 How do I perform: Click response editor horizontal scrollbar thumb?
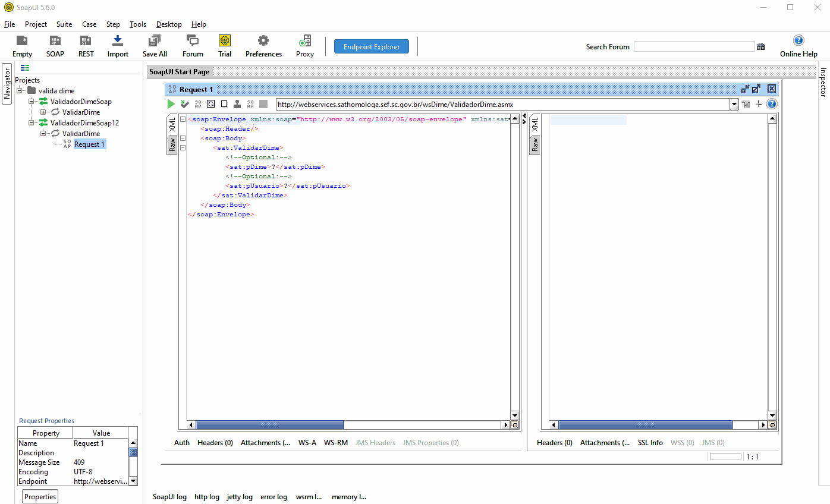coord(646,425)
